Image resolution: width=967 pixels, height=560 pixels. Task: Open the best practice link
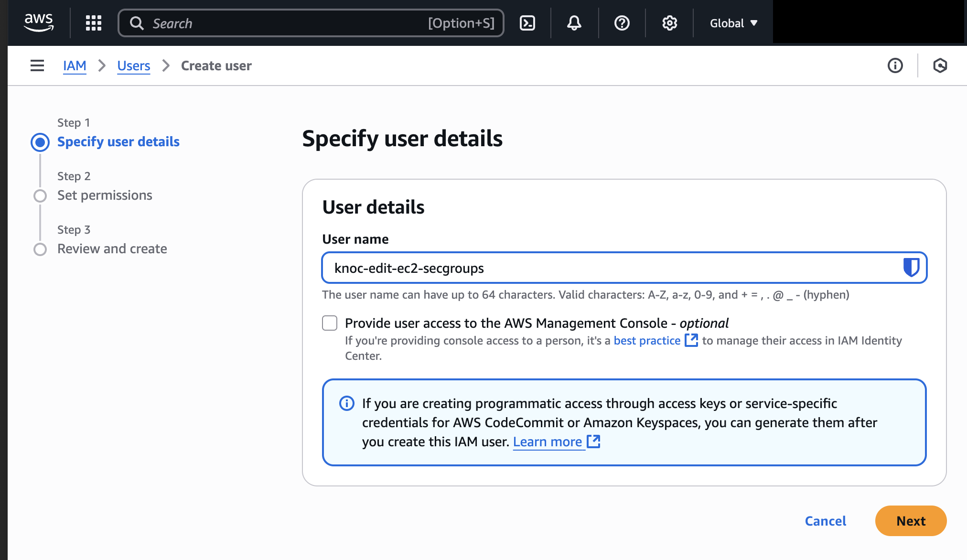tap(647, 340)
